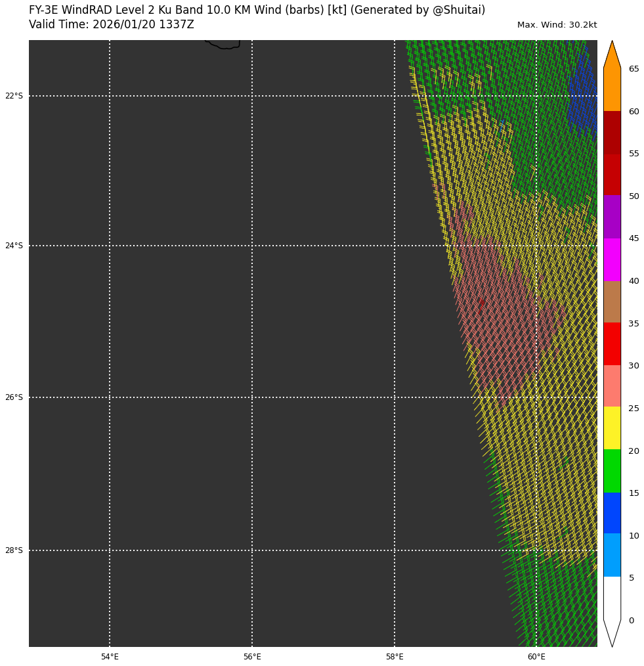
Task: Click the 24°S latitude axis label
Action: (14, 246)
